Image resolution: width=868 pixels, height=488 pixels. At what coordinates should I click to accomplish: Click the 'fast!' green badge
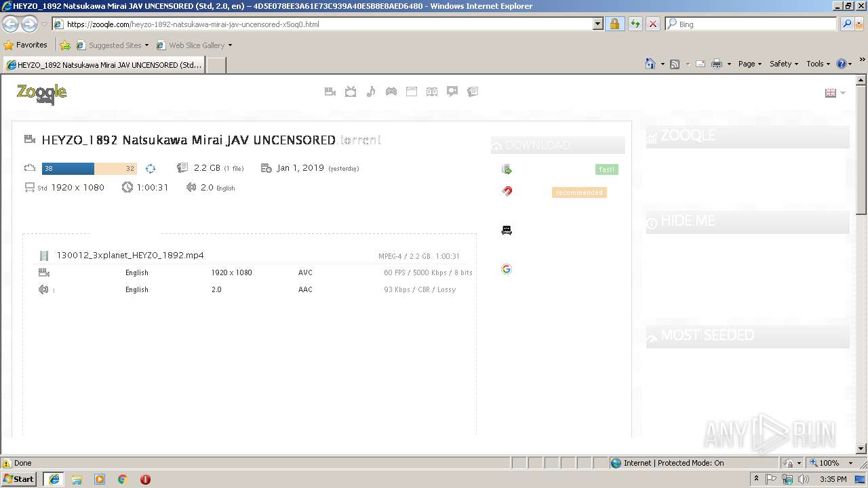click(x=607, y=169)
